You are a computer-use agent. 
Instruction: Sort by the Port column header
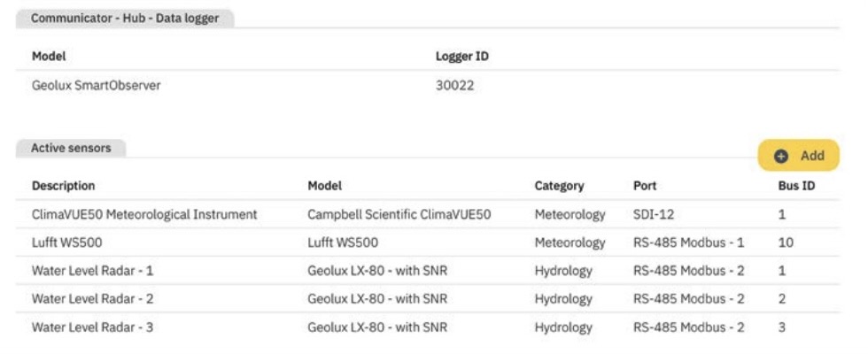[x=645, y=186]
